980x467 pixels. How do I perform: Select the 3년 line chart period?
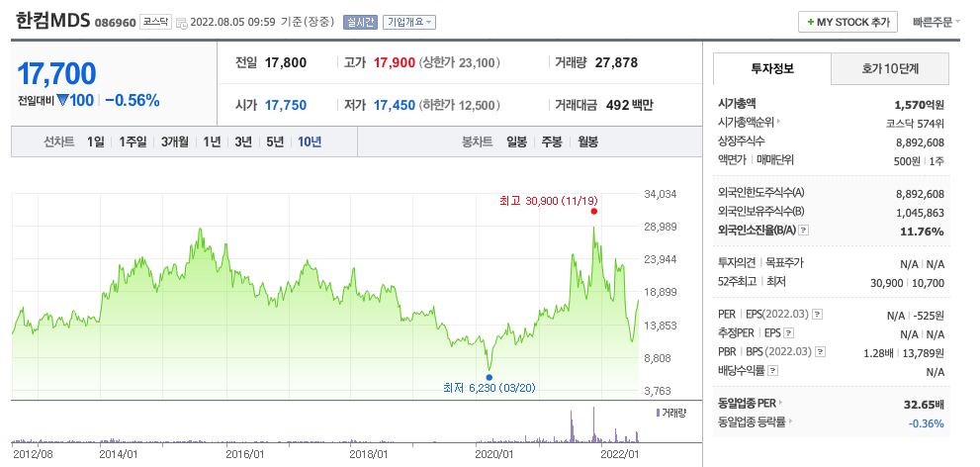click(x=243, y=141)
